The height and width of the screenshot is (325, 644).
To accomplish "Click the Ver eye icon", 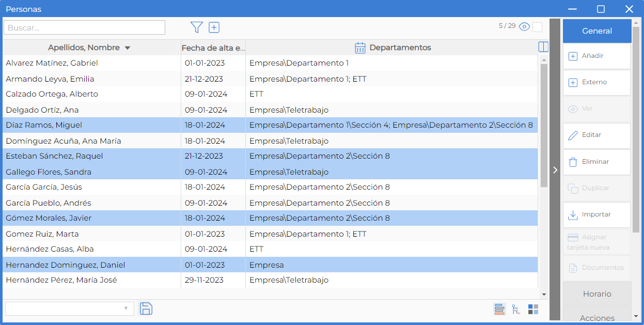I will coord(573,109).
